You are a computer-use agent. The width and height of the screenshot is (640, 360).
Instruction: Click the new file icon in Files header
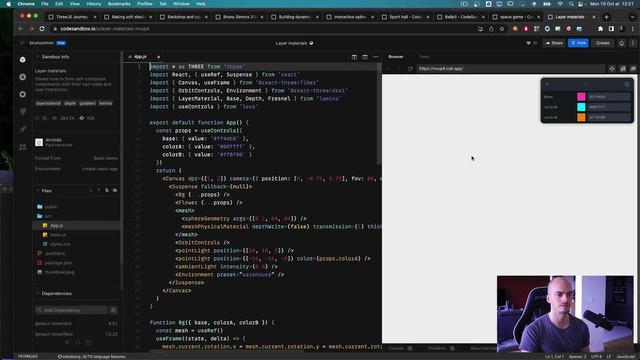click(x=107, y=191)
